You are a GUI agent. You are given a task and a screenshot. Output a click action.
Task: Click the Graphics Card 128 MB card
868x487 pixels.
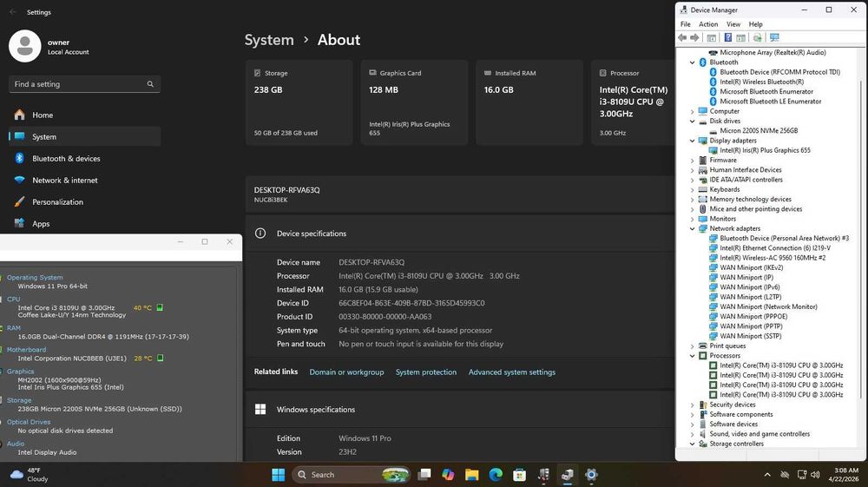click(x=414, y=102)
